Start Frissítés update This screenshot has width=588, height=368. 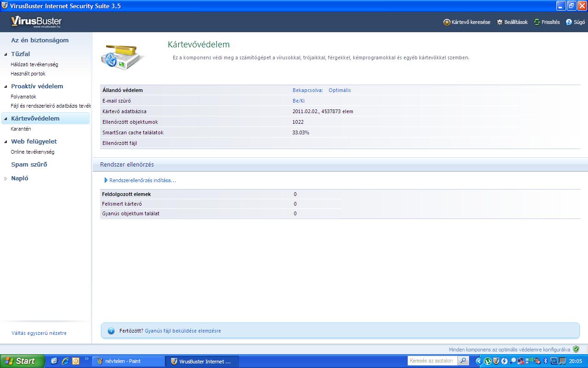(x=547, y=22)
